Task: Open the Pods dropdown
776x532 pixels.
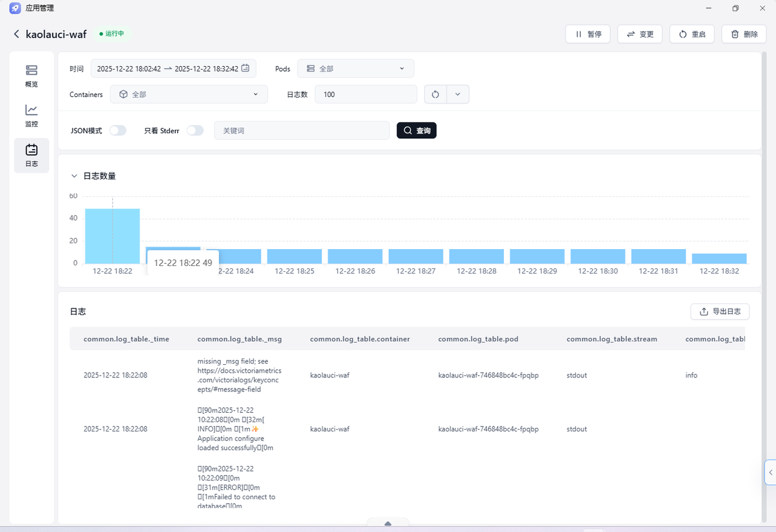Action: [x=355, y=68]
